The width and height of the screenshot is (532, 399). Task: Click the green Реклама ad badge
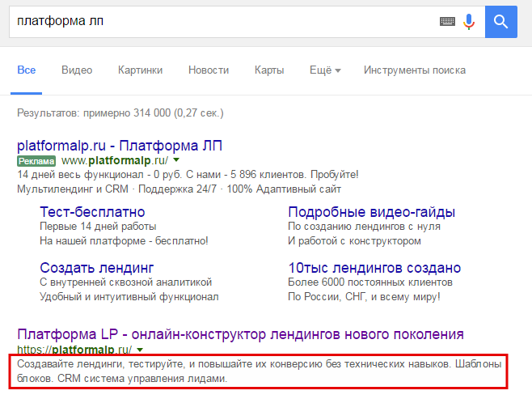pyautogui.click(x=36, y=161)
